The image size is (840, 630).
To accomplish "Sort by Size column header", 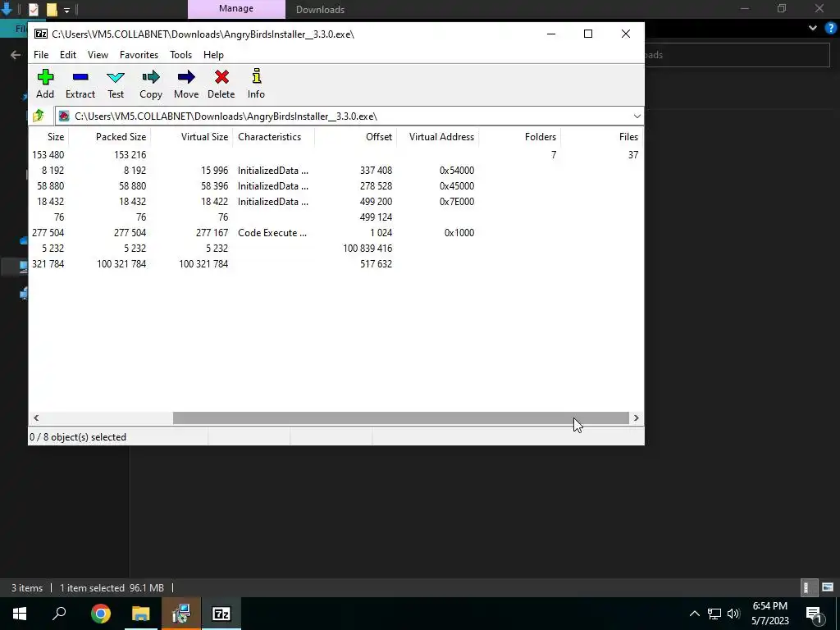I will click(48, 137).
